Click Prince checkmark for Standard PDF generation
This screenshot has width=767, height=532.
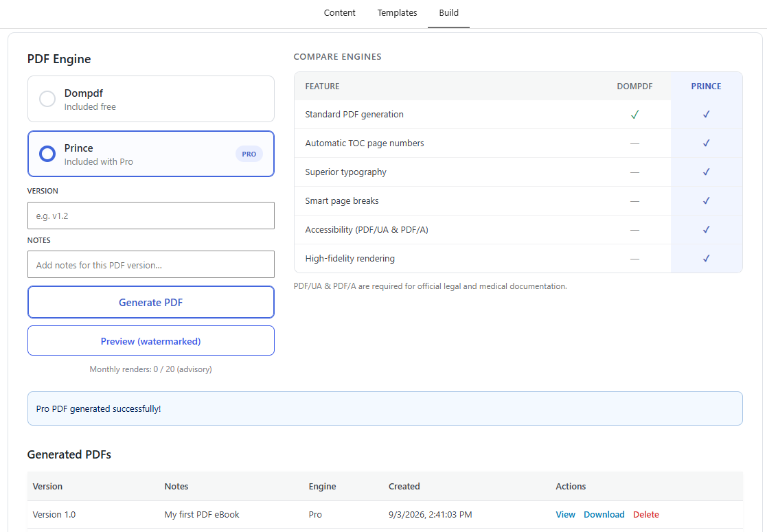click(x=706, y=115)
